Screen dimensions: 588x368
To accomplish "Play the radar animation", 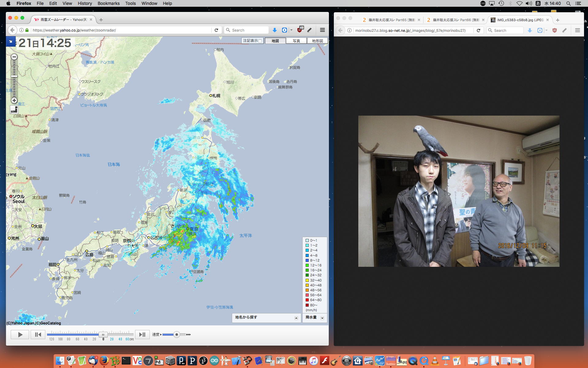I will (20, 335).
